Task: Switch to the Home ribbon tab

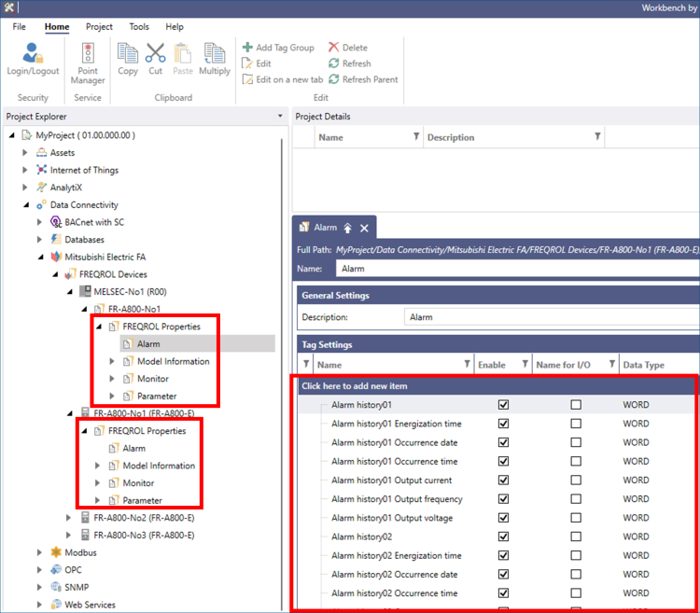Action: [57, 27]
